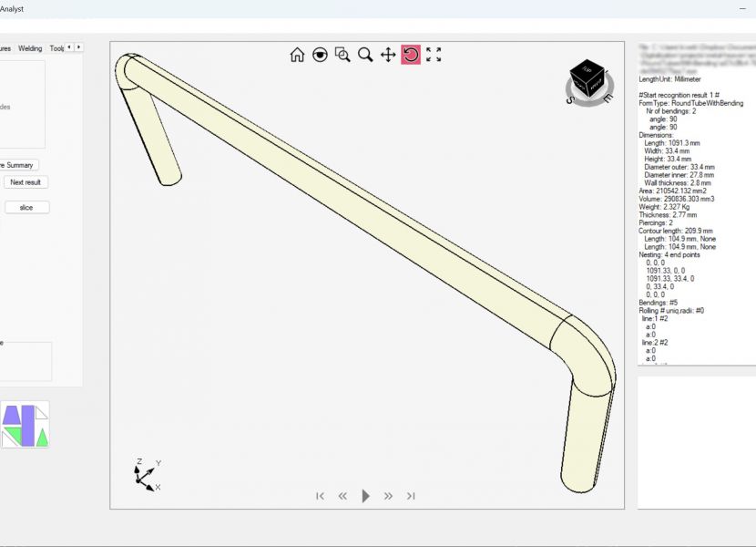Viewport: 756px width, 547px height.
Task: Click the XYZ axis triad indicator
Action: [x=145, y=475]
